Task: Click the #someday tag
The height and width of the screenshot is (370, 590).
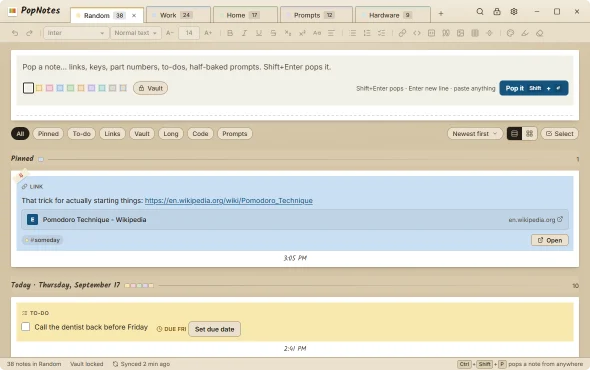Action: [x=43, y=240]
